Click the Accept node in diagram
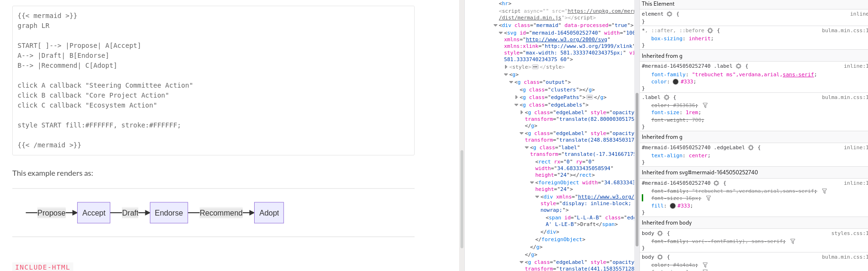The image size is (868, 271). coord(94,213)
